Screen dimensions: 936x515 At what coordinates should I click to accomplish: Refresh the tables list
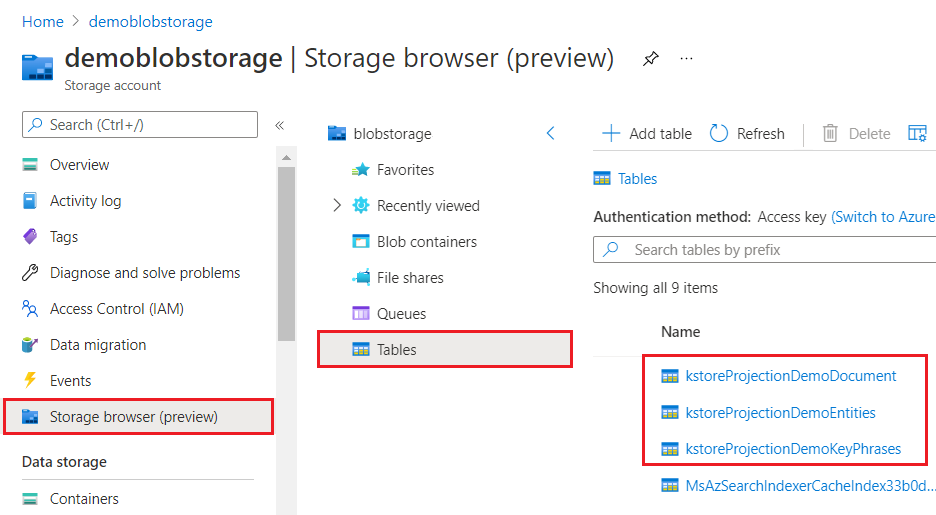coord(747,134)
